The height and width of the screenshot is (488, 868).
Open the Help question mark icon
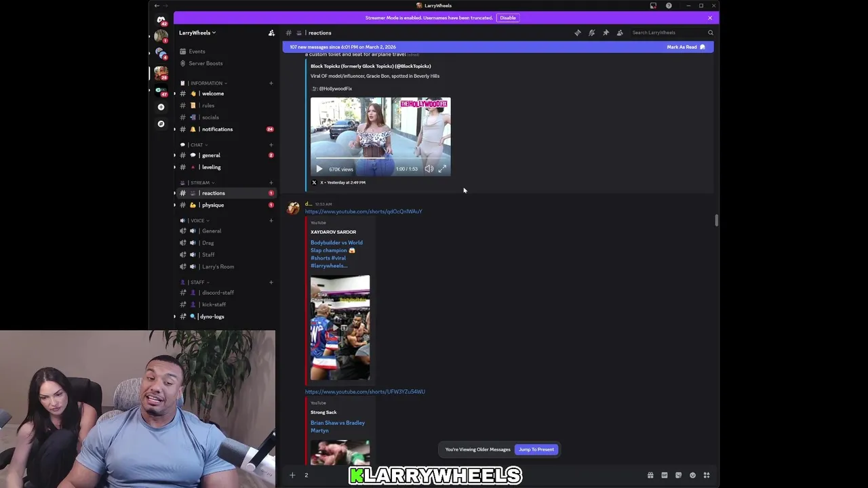click(669, 5)
